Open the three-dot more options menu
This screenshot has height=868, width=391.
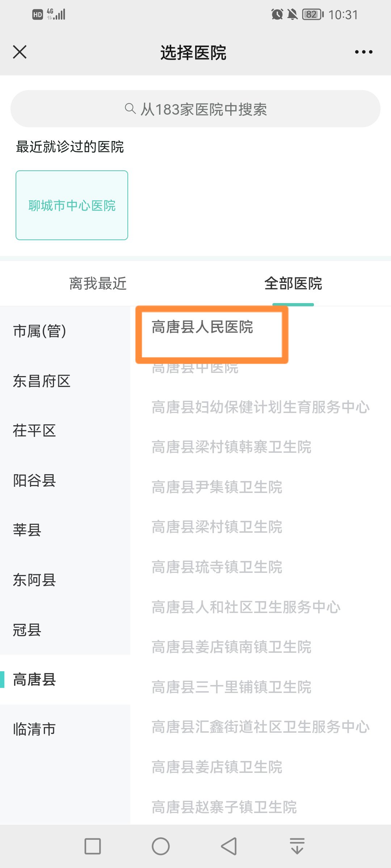click(x=363, y=52)
